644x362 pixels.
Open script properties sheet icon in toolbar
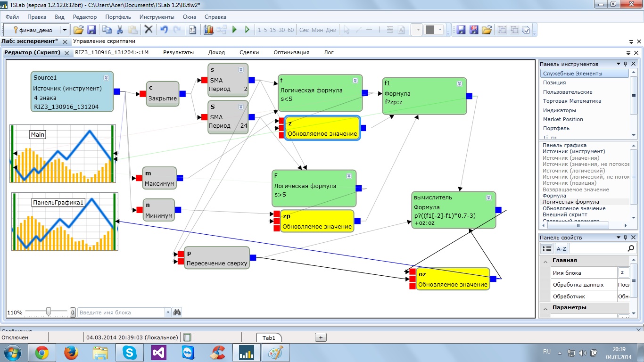pyautogui.click(x=192, y=30)
